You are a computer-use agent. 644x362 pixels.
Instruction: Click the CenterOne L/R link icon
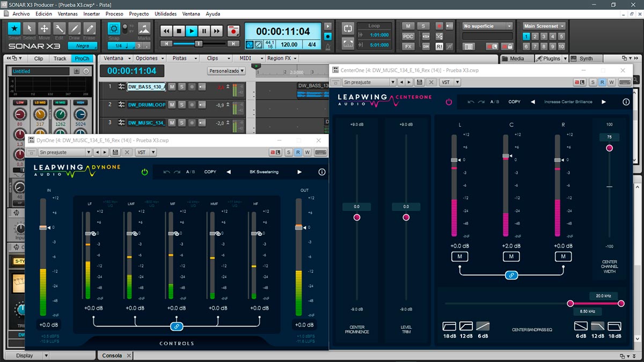point(511,275)
